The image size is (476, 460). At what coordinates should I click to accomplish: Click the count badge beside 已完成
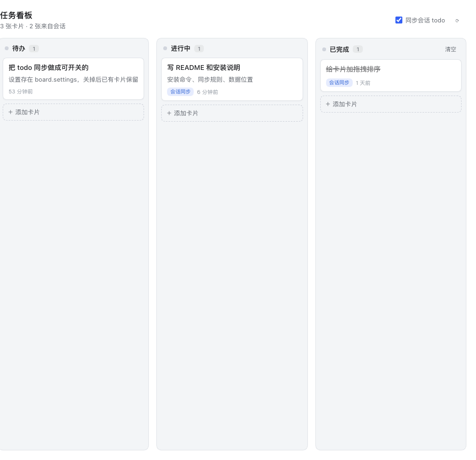[x=358, y=49]
